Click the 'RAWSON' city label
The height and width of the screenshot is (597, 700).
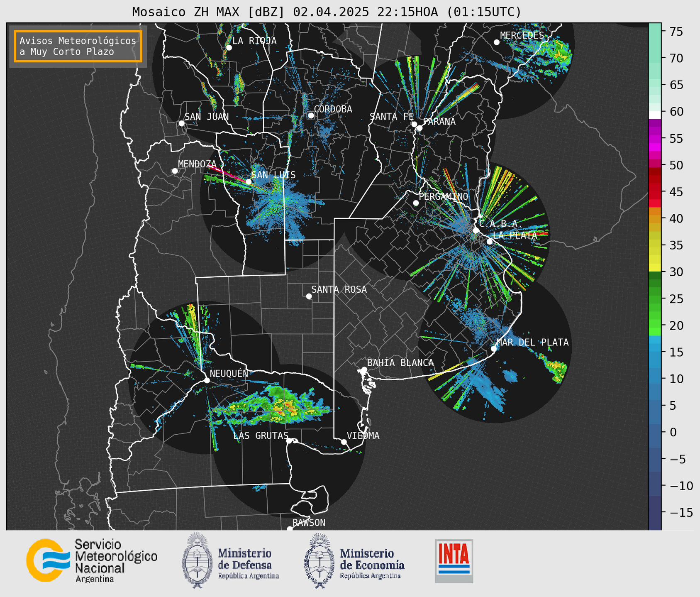tap(309, 523)
